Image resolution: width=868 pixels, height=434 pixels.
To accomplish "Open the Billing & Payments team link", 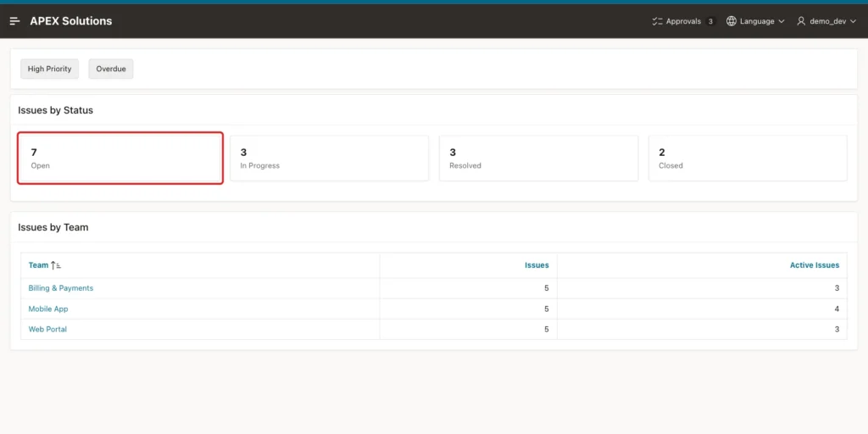I will pos(61,288).
